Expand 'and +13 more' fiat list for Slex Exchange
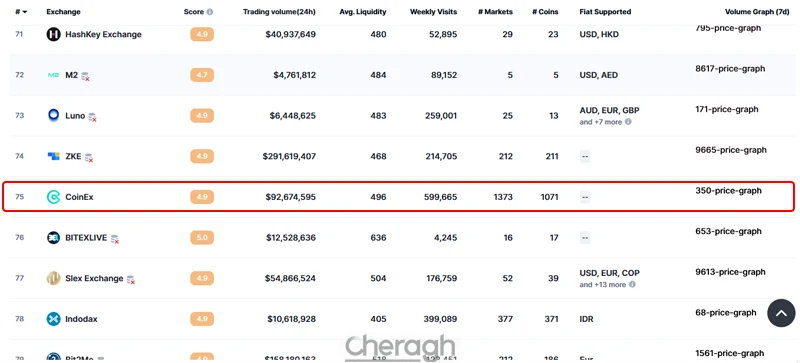Image resolution: width=800 pixels, height=363 pixels. coord(603,284)
